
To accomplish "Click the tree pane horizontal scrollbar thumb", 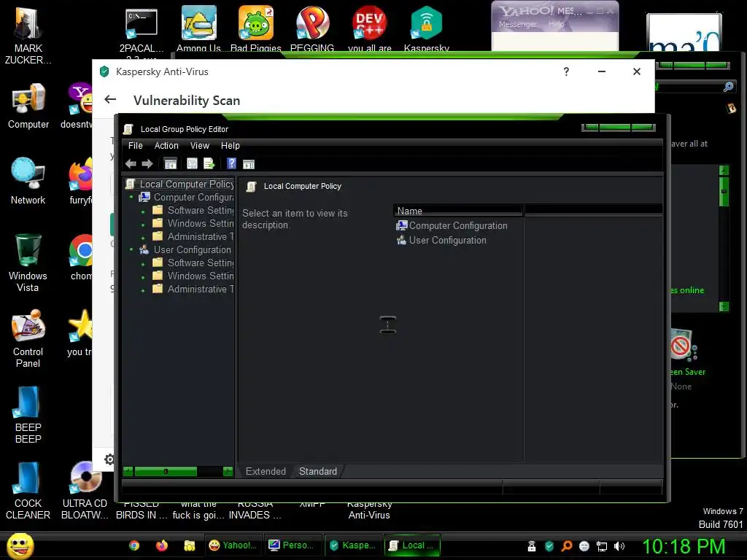I will click(x=166, y=472).
